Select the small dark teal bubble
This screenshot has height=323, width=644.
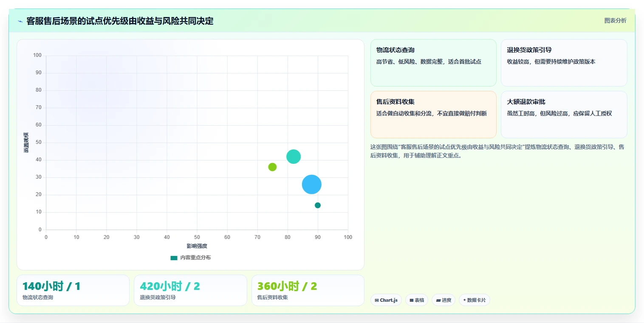[318, 205]
